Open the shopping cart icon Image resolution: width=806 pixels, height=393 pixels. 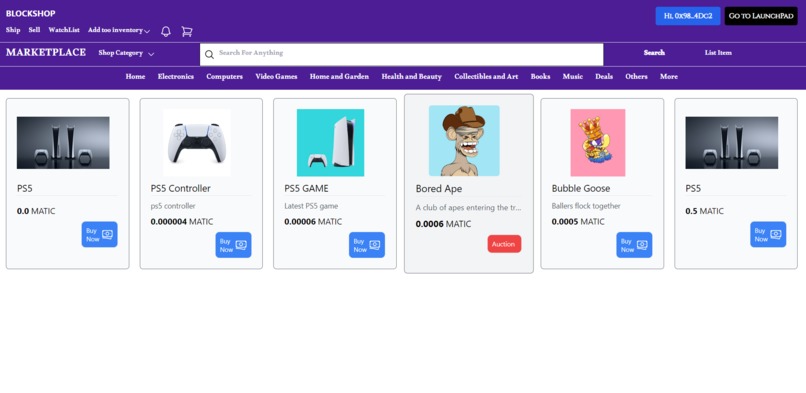187,31
